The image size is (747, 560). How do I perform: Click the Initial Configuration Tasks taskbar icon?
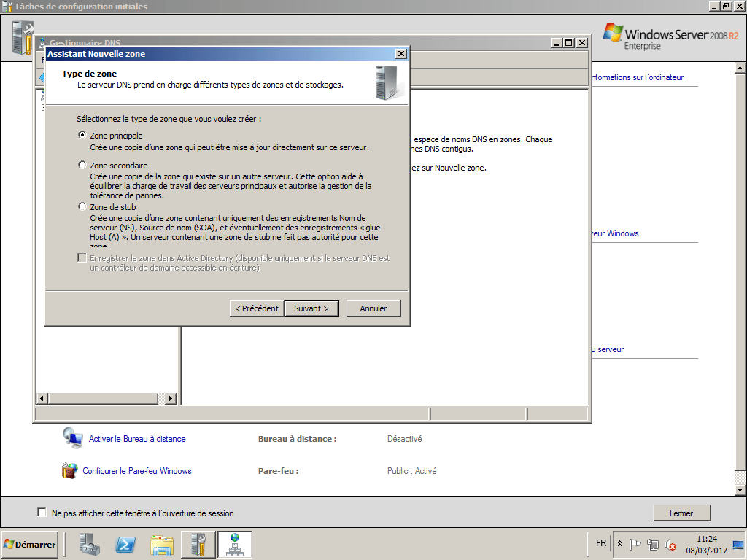point(198,544)
